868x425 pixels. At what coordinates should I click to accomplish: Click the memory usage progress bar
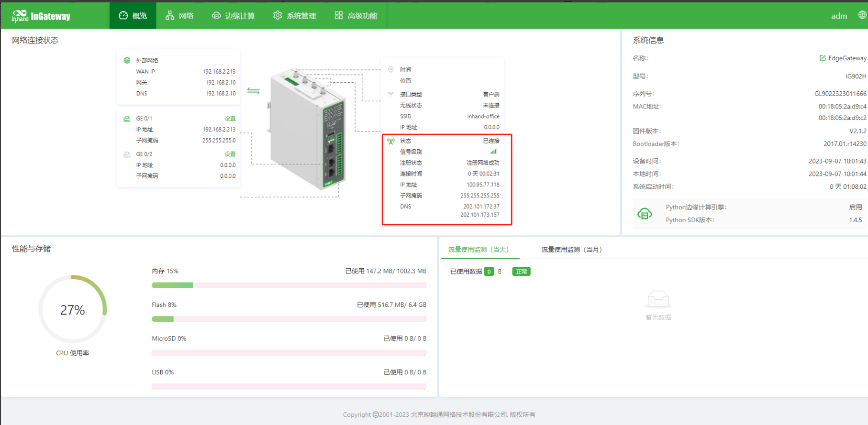(289, 285)
